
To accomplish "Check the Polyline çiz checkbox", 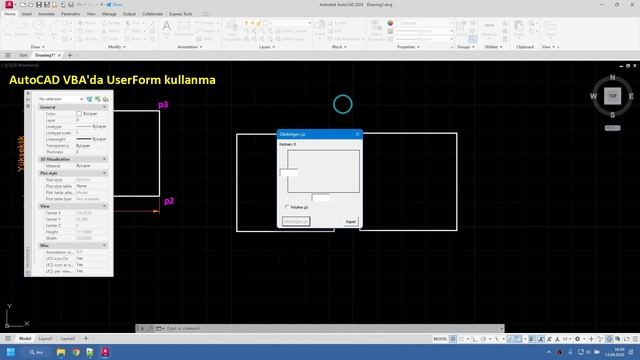I will click(287, 207).
